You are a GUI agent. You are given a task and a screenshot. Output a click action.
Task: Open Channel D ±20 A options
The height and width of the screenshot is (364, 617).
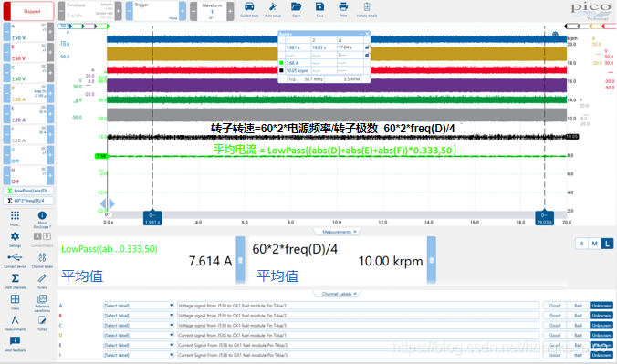(x=28, y=94)
